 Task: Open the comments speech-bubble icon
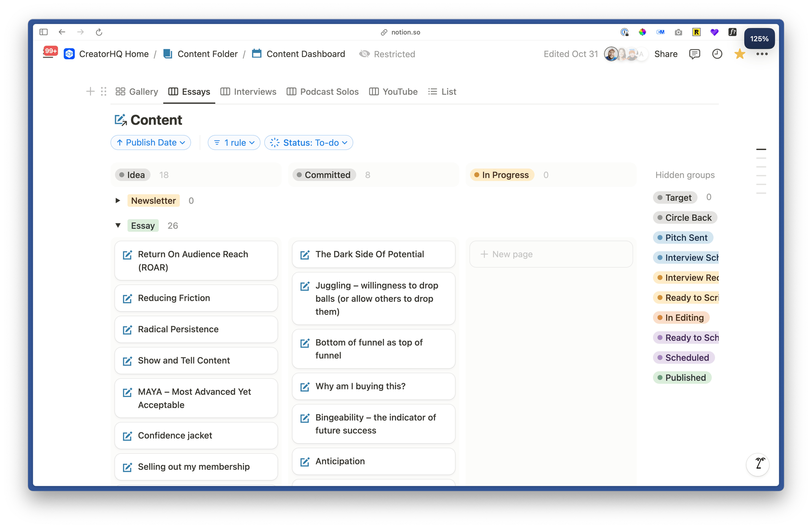pos(694,54)
